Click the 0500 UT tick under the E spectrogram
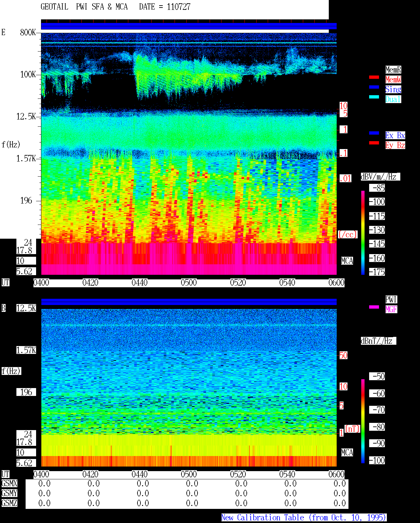The width and height of the screenshot is (420, 523). click(x=189, y=283)
